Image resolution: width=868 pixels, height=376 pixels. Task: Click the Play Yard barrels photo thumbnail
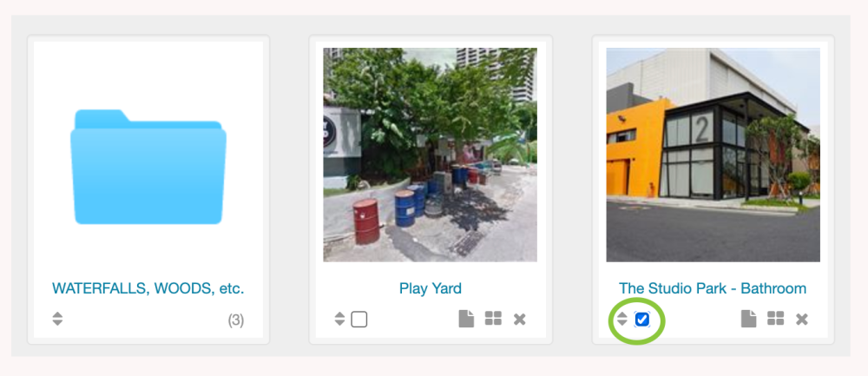click(x=431, y=155)
